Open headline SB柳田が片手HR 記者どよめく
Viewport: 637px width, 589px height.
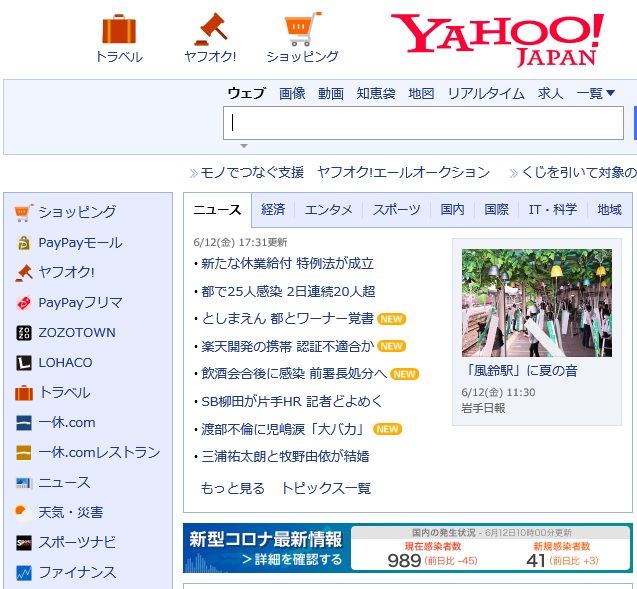292,401
